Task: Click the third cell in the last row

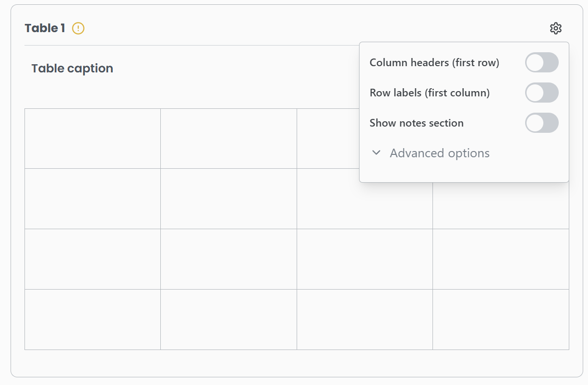Action: [x=364, y=319]
